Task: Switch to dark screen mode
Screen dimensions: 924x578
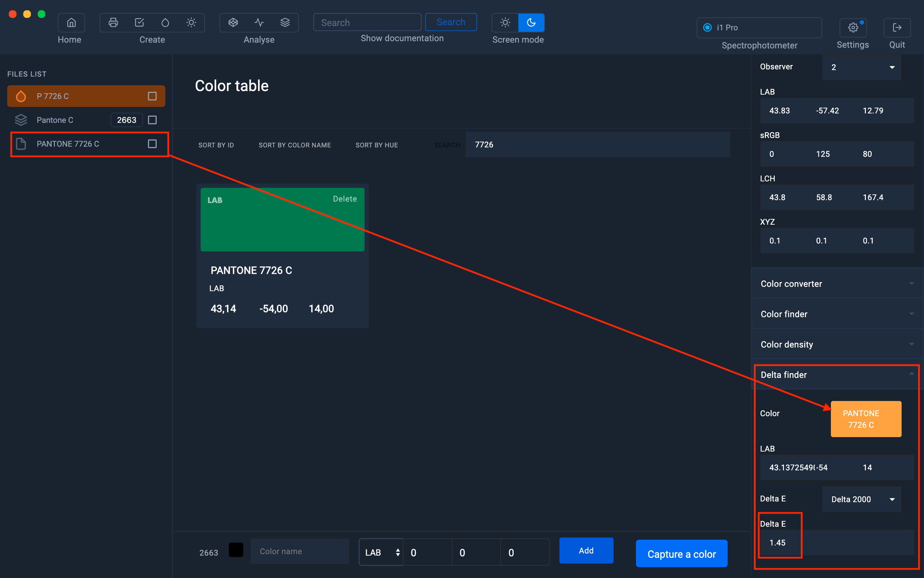Action: 531,22
